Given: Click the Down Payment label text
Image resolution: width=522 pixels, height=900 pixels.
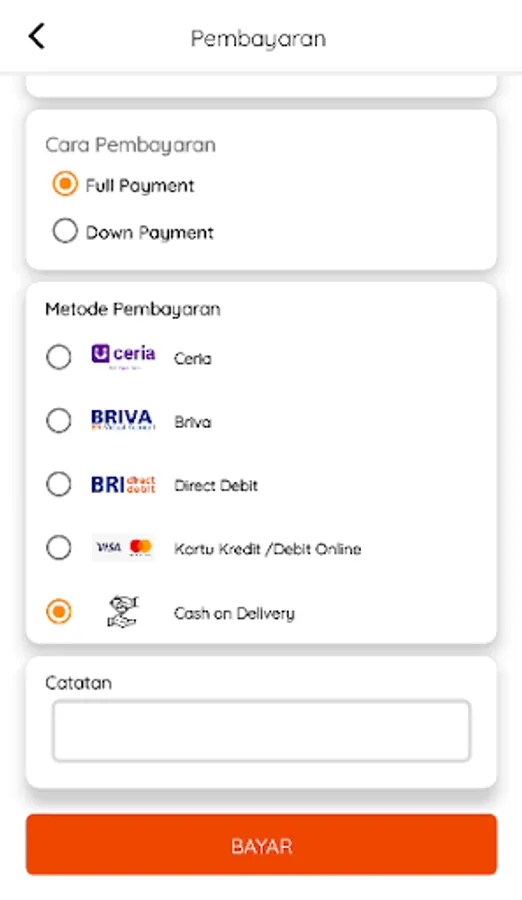Looking at the screenshot, I should click(149, 232).
